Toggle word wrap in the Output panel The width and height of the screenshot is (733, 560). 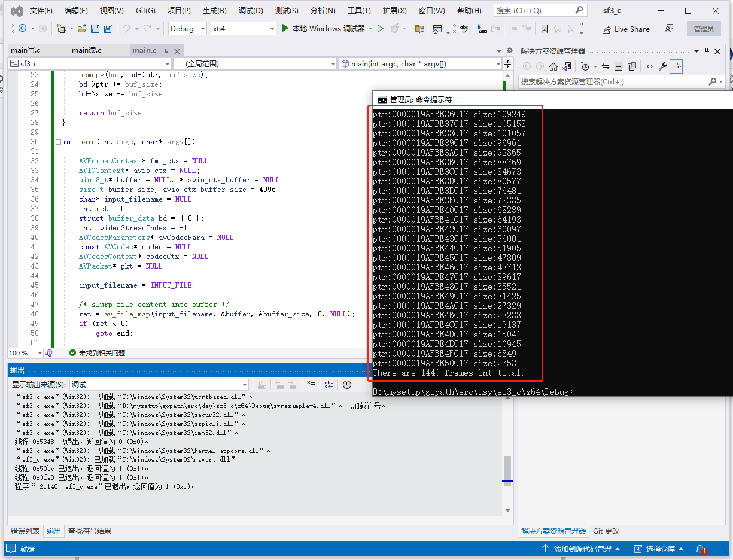(329, 384)
